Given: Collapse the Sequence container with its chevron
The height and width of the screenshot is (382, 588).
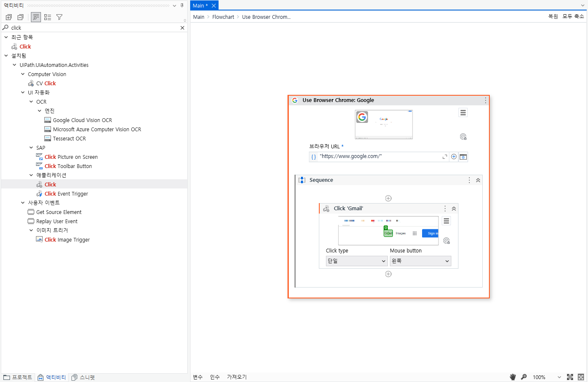Looking at the screenshot, I should (x=478, y=180).
